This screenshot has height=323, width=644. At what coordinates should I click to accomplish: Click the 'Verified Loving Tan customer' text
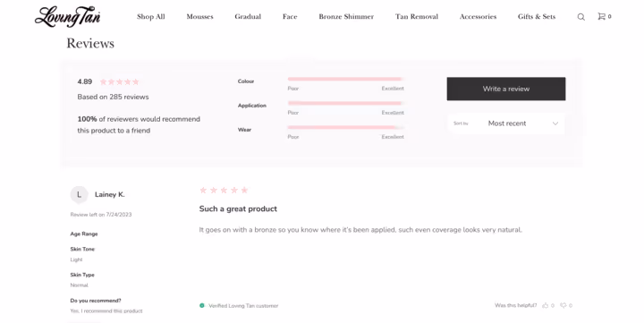243,306
